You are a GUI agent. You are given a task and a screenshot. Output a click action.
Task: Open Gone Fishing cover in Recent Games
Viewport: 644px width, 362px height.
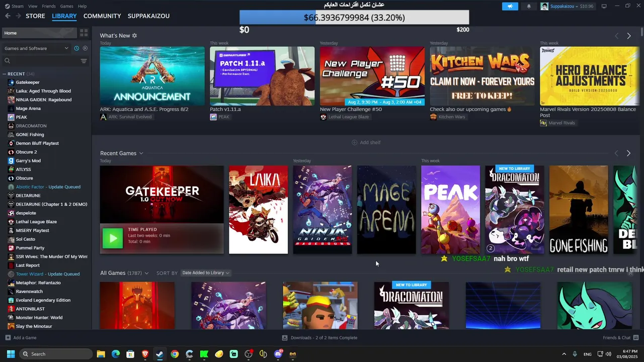click(x=579, y=210)
